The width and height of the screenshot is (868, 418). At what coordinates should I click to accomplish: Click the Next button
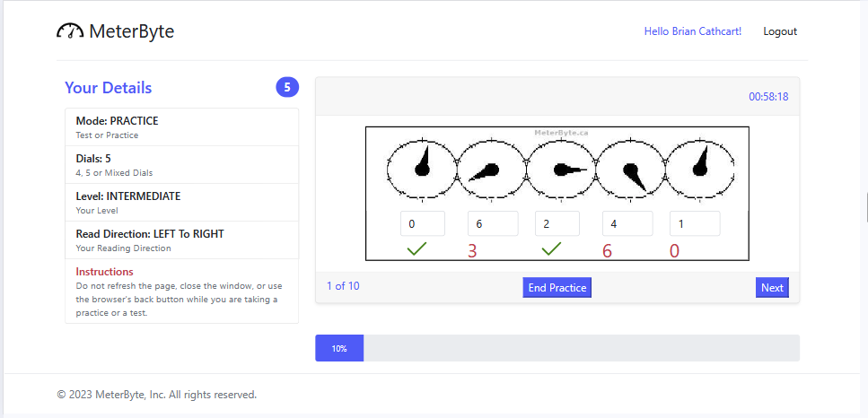pyautogui.click(x=772, y=288)
